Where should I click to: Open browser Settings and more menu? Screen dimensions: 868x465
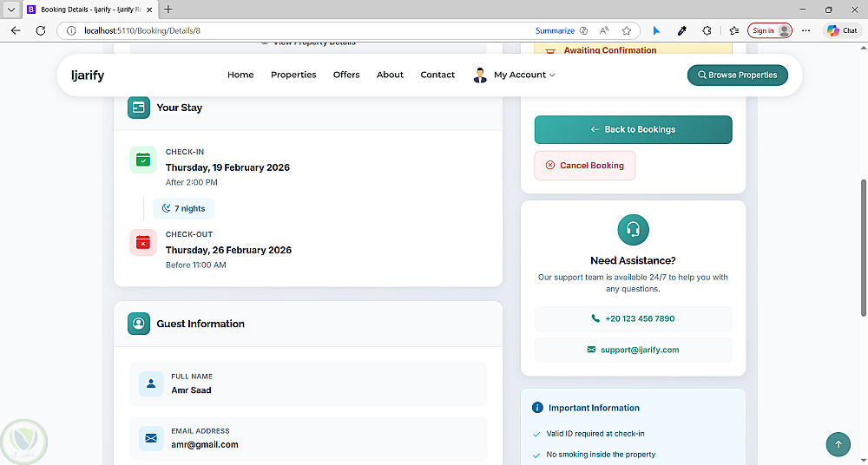click(x=806, y=30)
